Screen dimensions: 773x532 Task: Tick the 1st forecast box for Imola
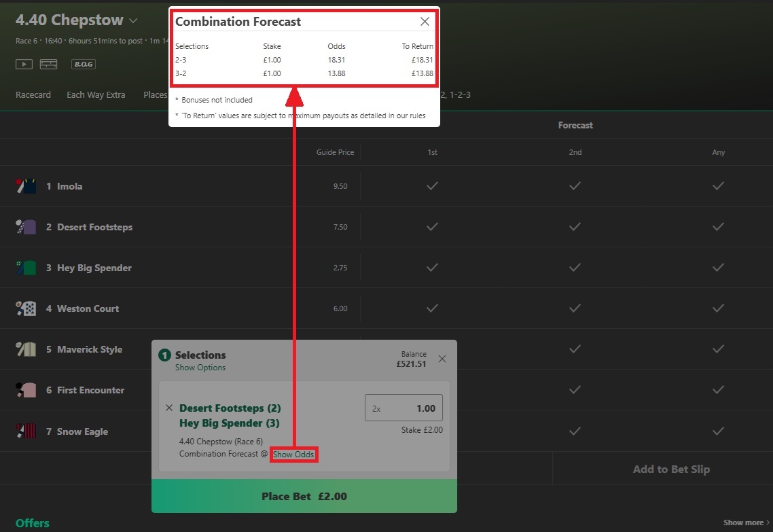(x=432, y=185)
